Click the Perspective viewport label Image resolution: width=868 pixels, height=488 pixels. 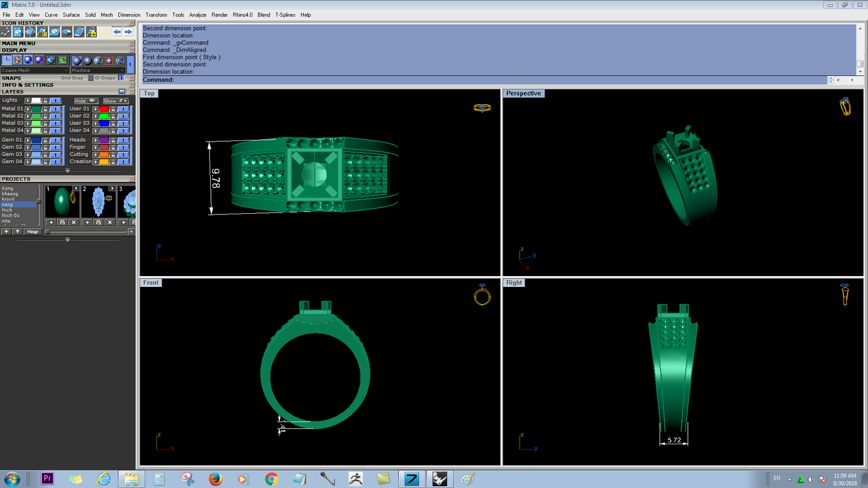[x=523, y=93]
